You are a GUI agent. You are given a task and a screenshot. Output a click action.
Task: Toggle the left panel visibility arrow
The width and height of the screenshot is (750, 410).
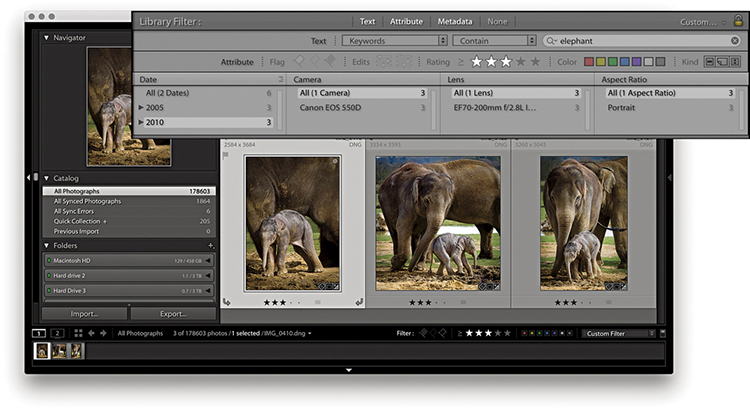[x=31, y=178]
